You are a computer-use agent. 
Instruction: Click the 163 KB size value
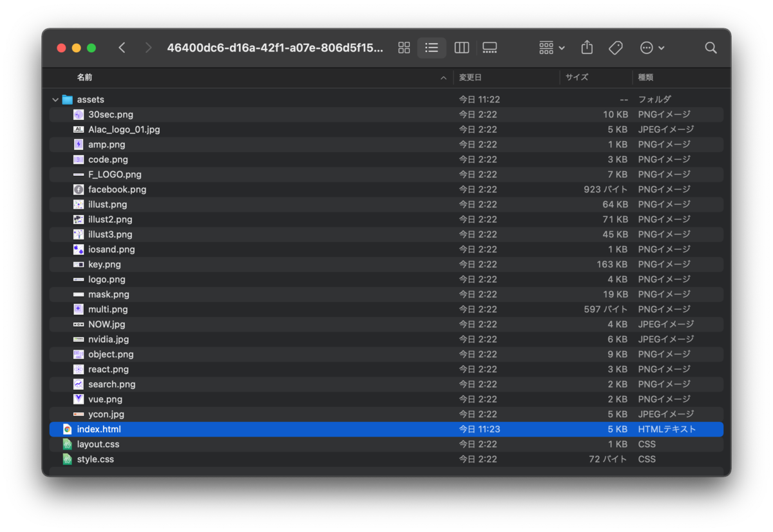click(612, 264)
